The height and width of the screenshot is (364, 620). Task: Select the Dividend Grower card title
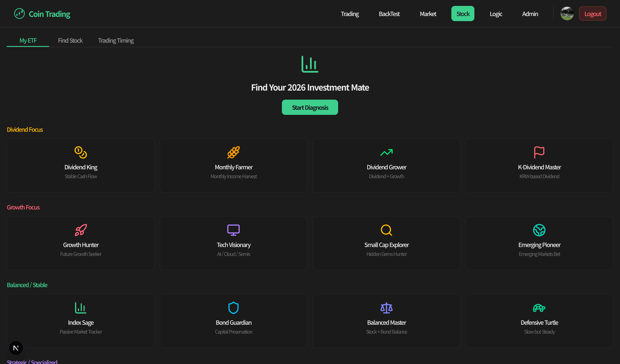pyautogui.click(x=386, y=167)
